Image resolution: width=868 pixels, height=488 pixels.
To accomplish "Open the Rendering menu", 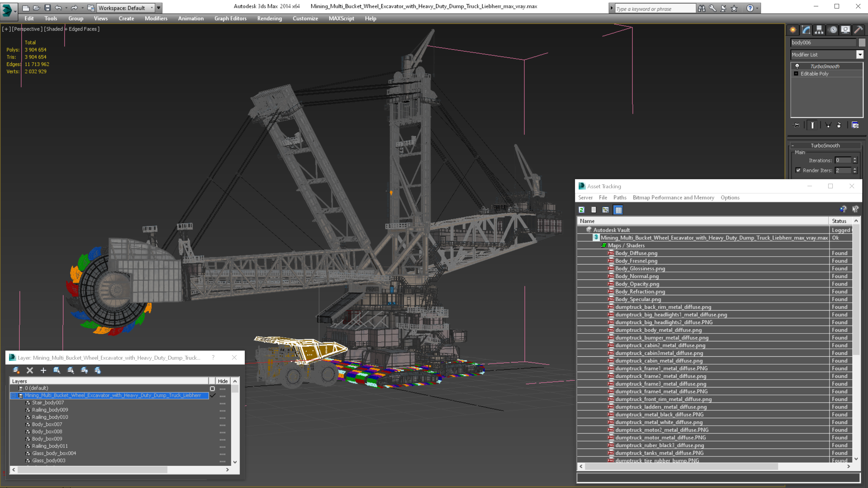I will click(x=269, y=18).
